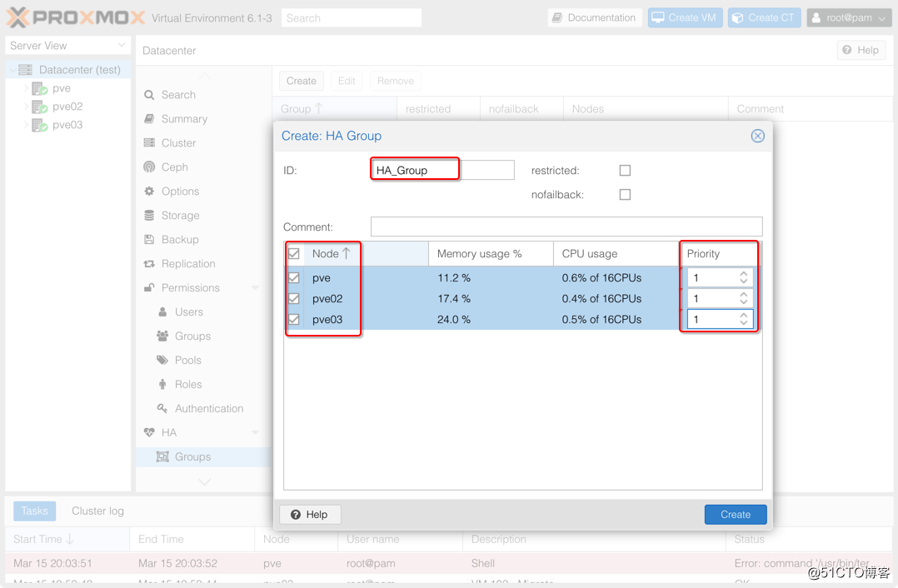Expand the pve03 tree node

[x=27, y=126]
